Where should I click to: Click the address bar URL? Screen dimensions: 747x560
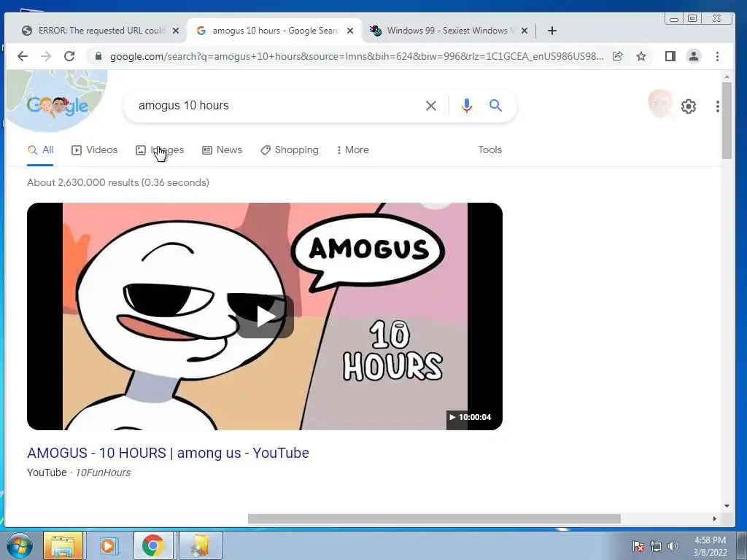pyautogui.click(x=356, y=56)
